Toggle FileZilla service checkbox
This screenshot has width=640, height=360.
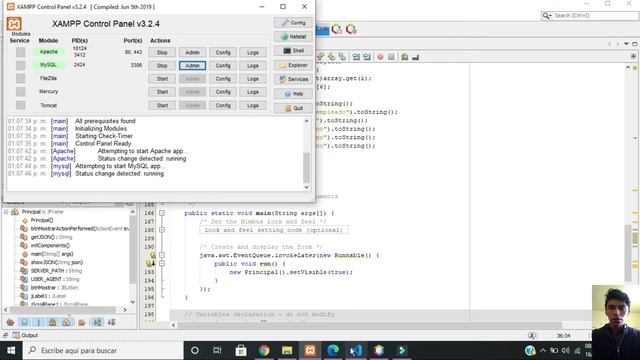[x=20, y=78]
